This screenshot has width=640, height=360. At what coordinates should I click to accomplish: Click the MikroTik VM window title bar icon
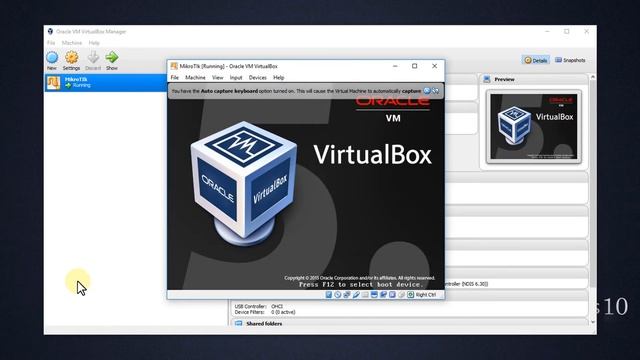(x=174, y=66)
